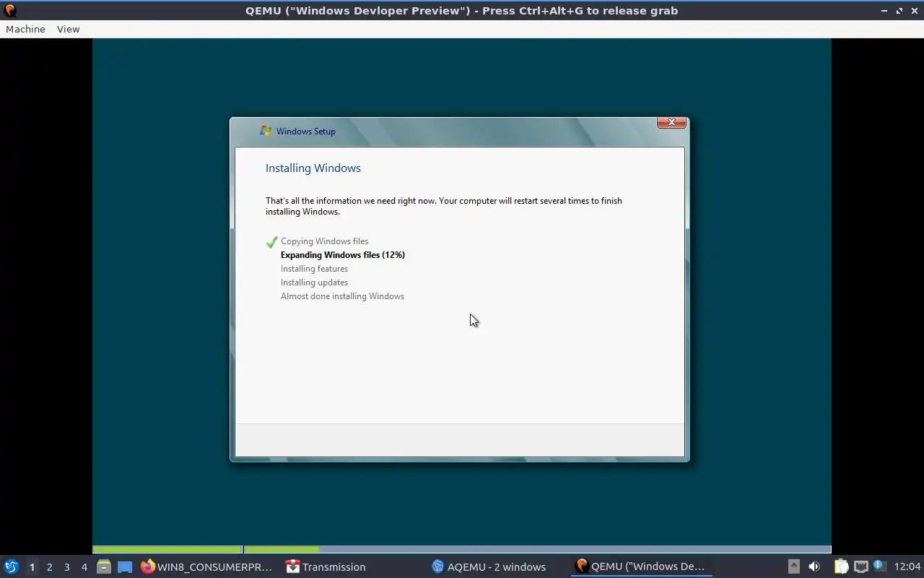Switch to Firefox WIN8_CONSUMERPR window

[208, 567]
